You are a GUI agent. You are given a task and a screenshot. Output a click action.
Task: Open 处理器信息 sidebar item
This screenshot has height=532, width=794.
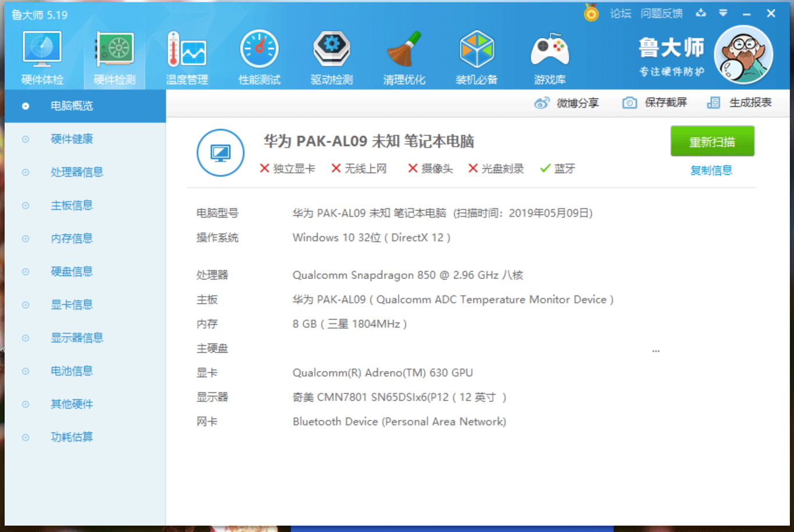(85, 172)
